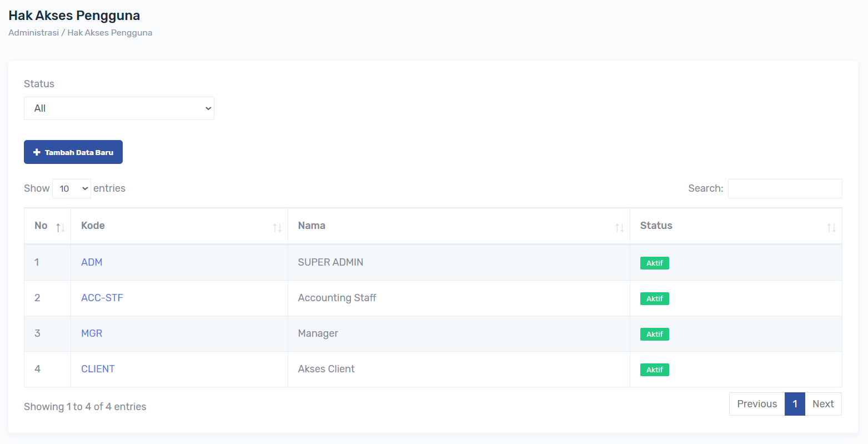The height and width of the screenshot is (444, 868).
Task: Focus the Search input field
Action: pyautogui.click(x=785, y=189)
